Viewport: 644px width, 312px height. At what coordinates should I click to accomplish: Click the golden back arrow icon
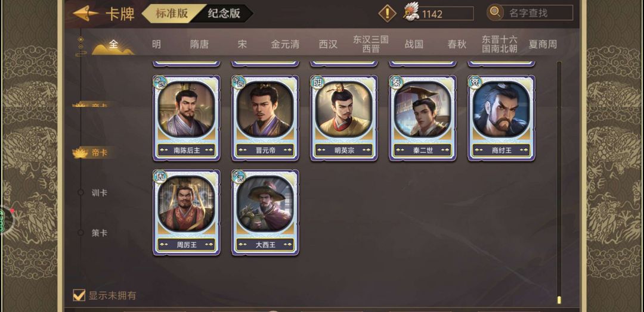pos(86,14)
